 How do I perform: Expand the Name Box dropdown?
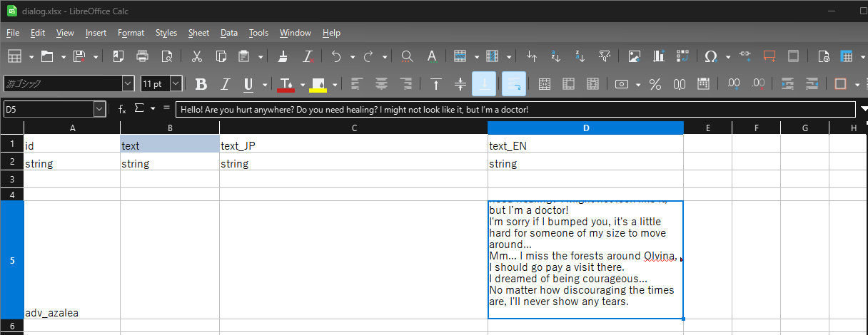pos(99,109)
